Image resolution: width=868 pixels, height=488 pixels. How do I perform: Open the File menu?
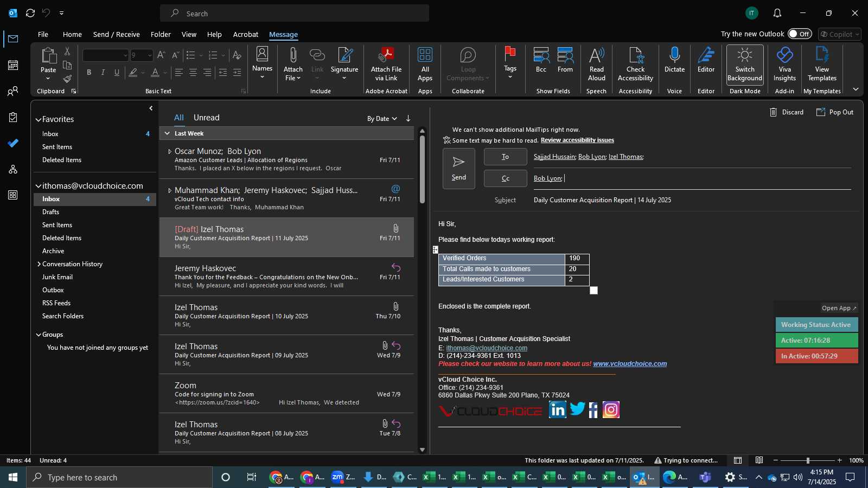coord(43,34)
